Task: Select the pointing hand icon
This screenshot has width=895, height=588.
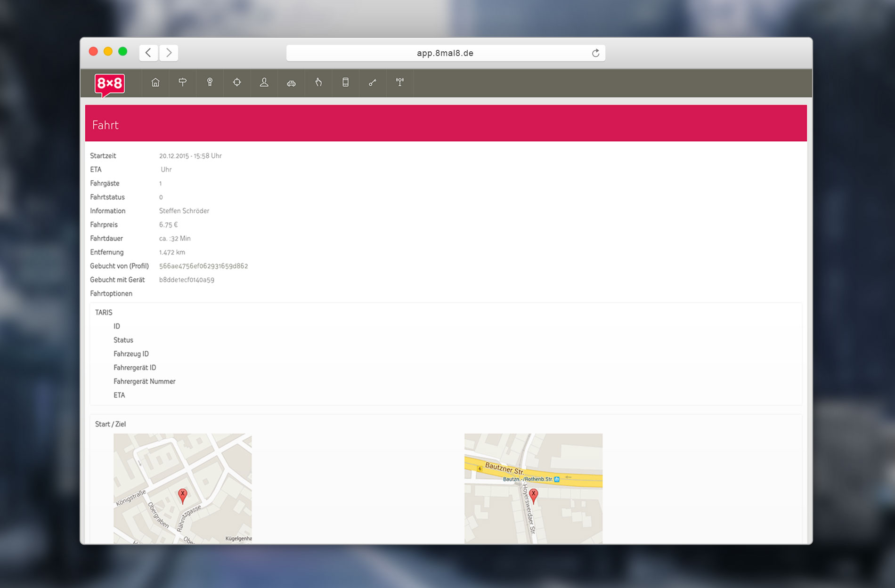Action: coord(318,82)
